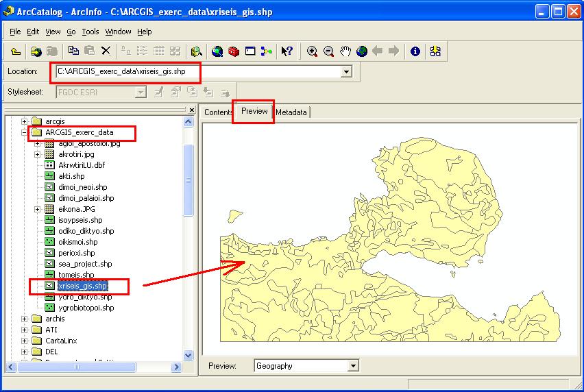Screen dimensions: 584x392
Task: Switch to the Details view button
Action: point(158,51)
